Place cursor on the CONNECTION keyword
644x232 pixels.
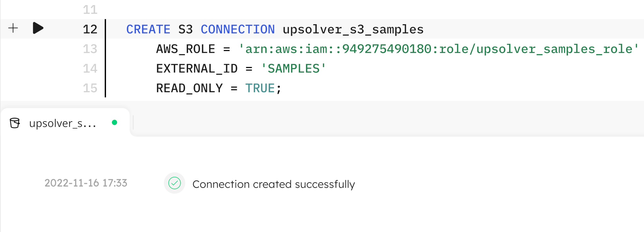click(238, 29)
